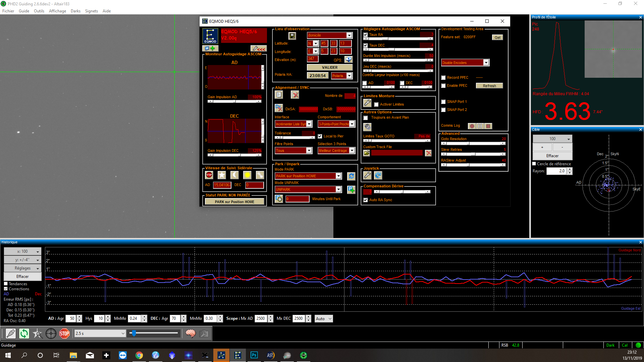Image resolution: width=644 pixels, height=362 pixels.
Task: Select the solar sun tracking rate icon
Action: pyautogui.click(x=248, y=175)
